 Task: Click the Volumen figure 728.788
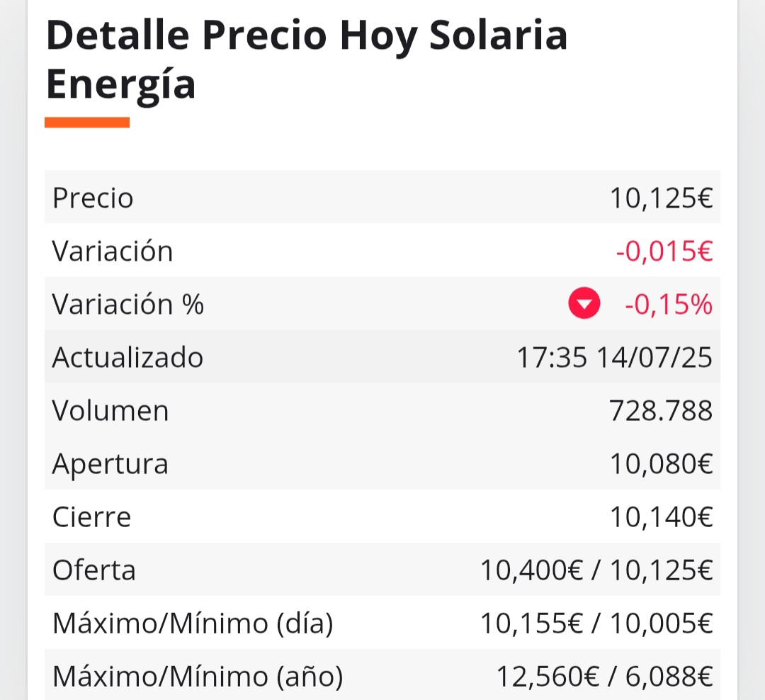click(x=661, y=410)
